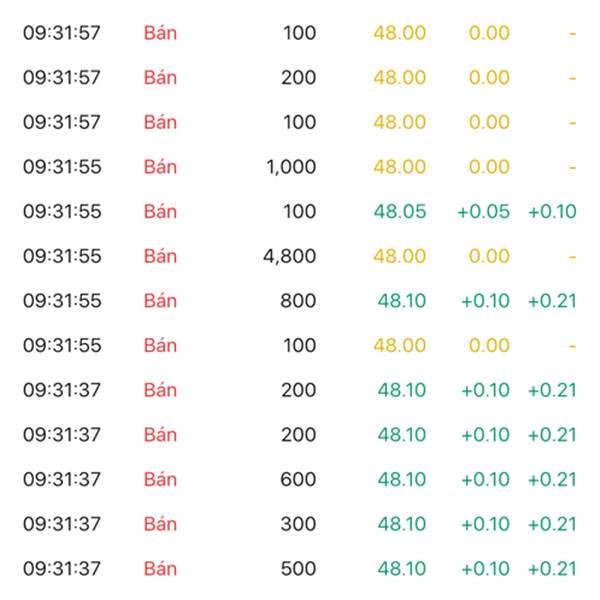Select the 48.00 price in the 1,000 volume row
Screen dimensions: 600x600
(399, 167)
